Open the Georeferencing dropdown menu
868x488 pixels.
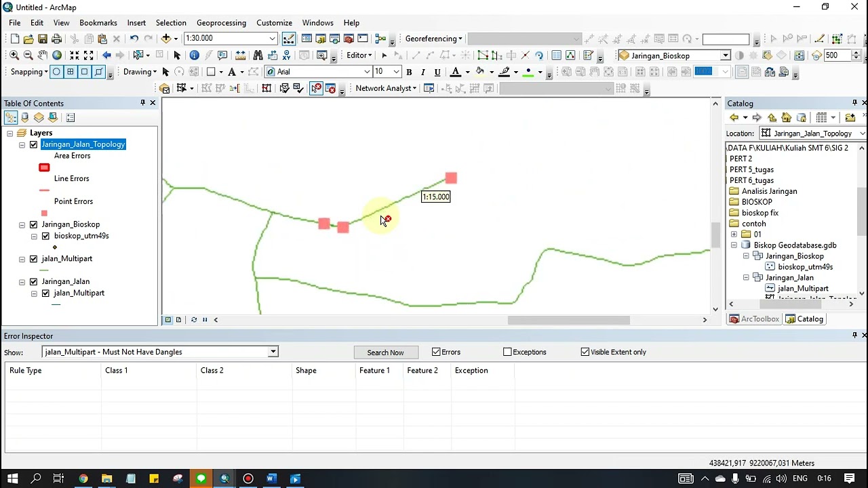pyautogui.click(x=433, y=39)
